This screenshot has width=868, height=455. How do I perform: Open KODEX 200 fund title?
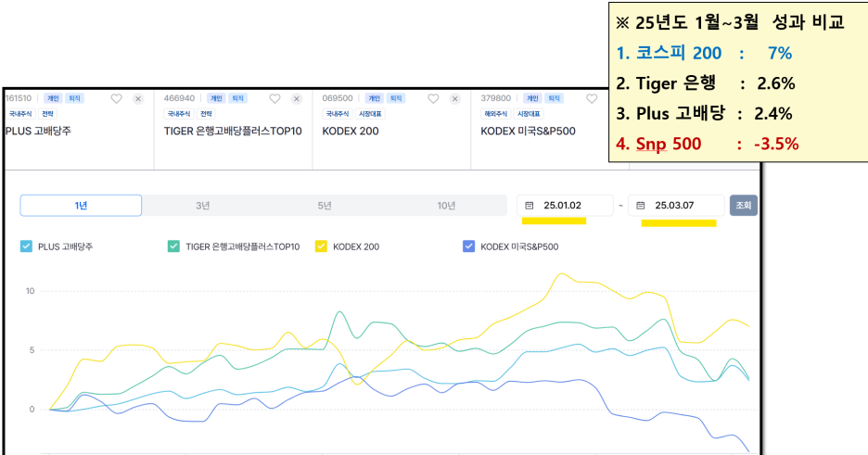[351, 131]
